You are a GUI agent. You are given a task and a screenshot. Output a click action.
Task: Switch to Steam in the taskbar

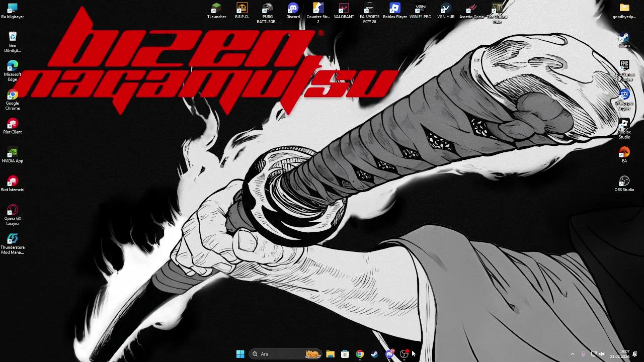pyautogui.click(x=374, y=354)
